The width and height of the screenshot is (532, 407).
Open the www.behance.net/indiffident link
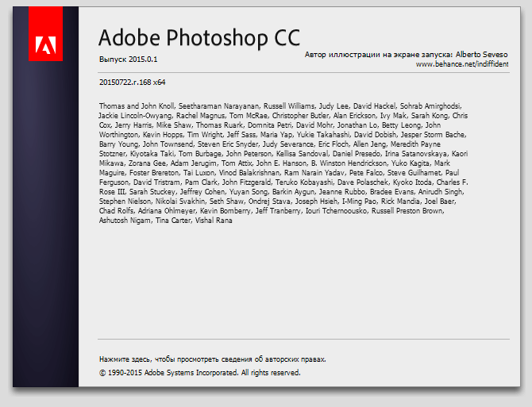(462, 64)
